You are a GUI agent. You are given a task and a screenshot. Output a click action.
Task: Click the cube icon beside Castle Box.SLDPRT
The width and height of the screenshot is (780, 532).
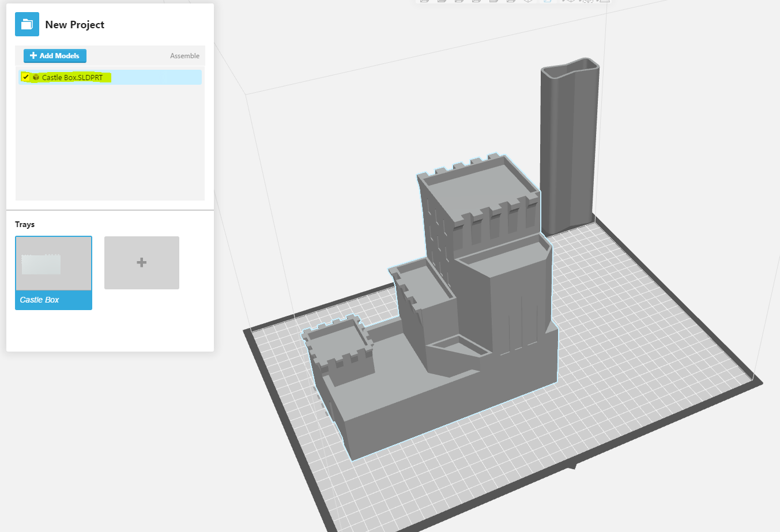pos(36,77)
